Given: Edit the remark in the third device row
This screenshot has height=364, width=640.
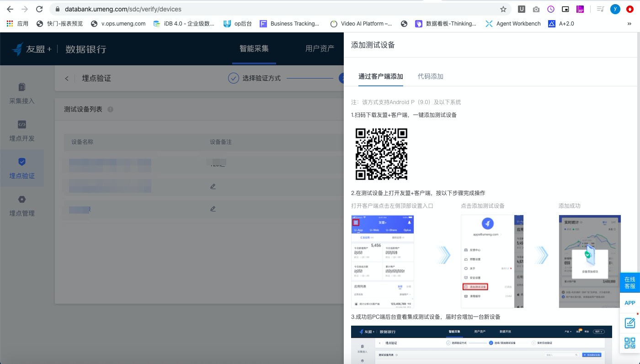Looking at the screenshot, I should pyautogui.click(x=213, y=209).
